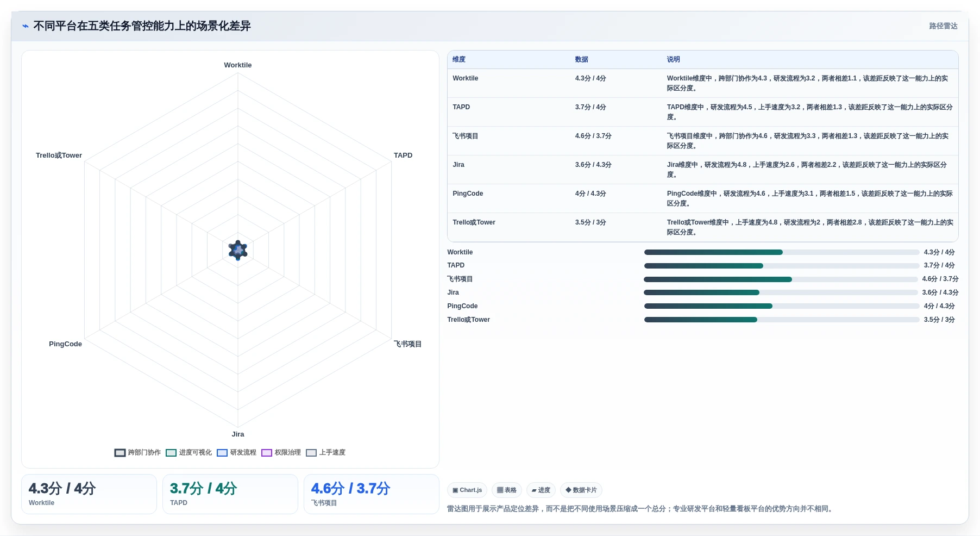
Task: Click the 3.6分 / 4.3分 value in Jira table row
Action: tap(593, 165)
